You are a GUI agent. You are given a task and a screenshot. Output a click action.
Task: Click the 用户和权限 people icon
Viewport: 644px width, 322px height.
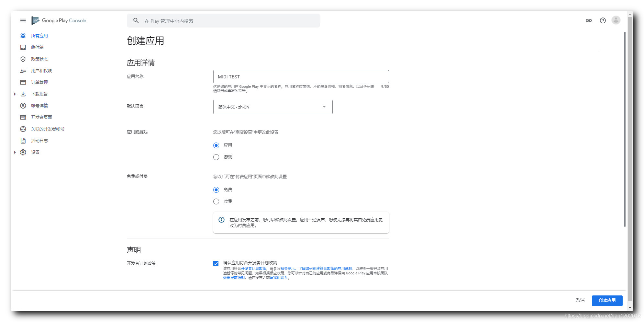click(23, 71)
